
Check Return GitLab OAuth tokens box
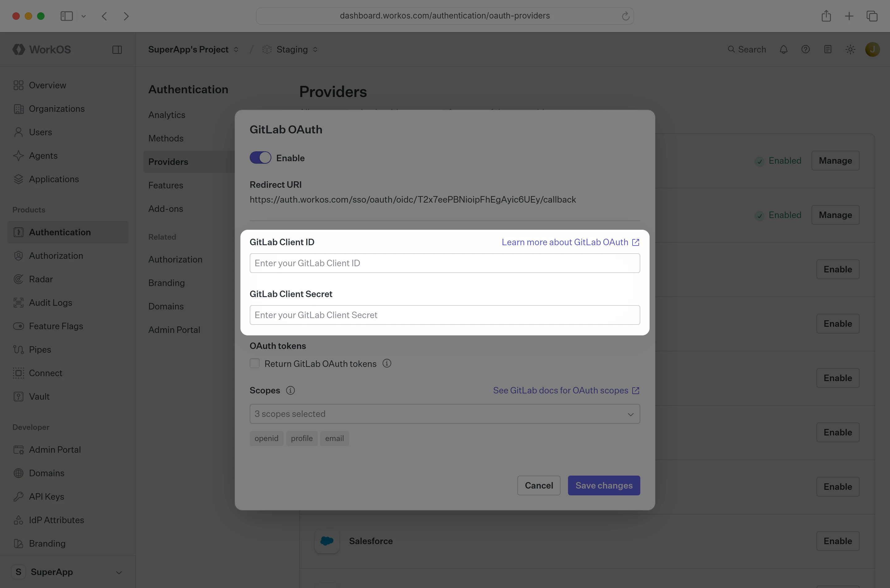(255, 363)
